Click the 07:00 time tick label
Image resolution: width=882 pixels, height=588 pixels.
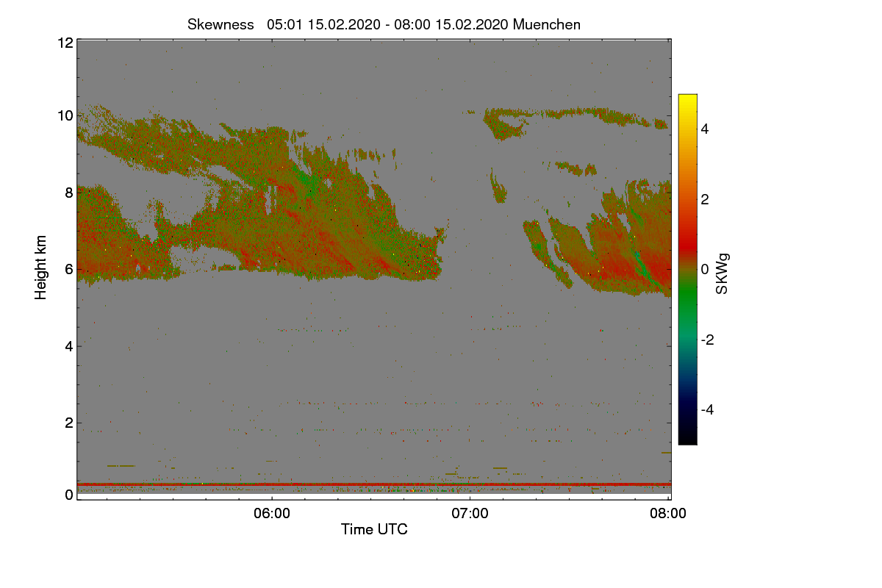(x=470, y=514)
